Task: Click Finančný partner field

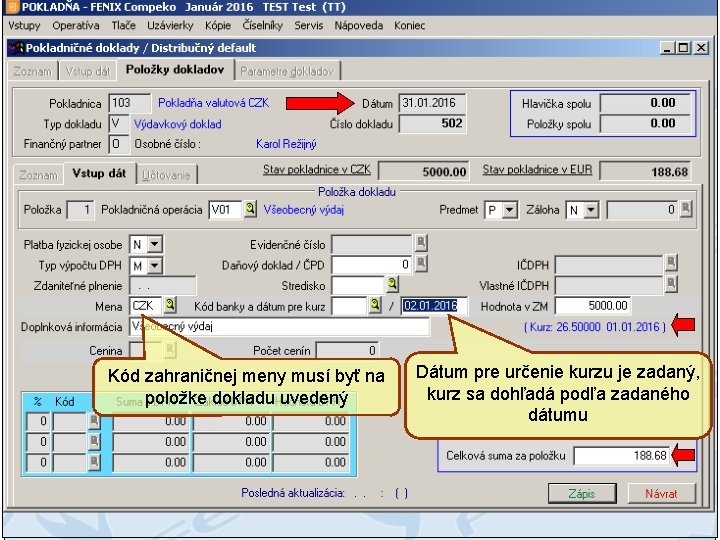Action: pyautogui.click(x=118, y=144)
